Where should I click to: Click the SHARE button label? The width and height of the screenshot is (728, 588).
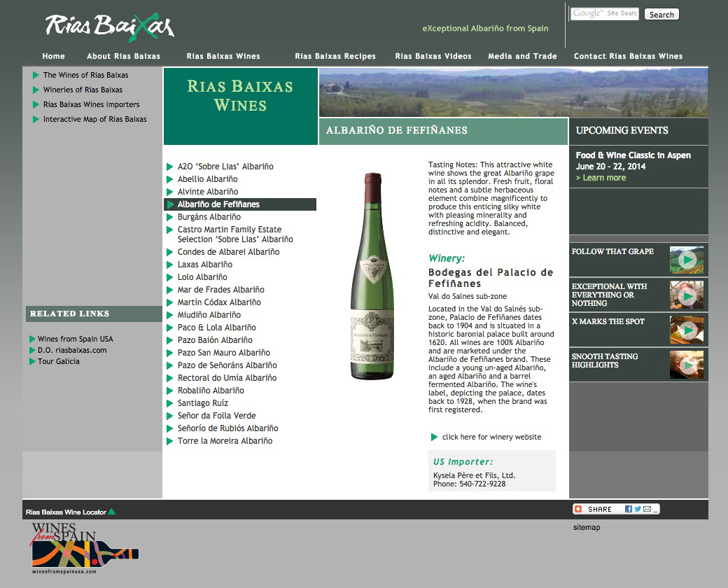pos(600,509)
